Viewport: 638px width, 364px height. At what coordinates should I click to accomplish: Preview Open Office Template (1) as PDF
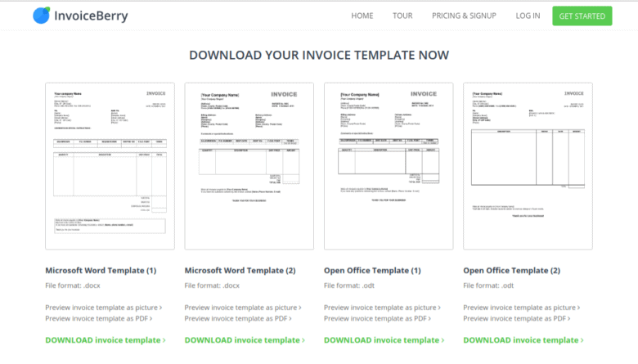377,318
